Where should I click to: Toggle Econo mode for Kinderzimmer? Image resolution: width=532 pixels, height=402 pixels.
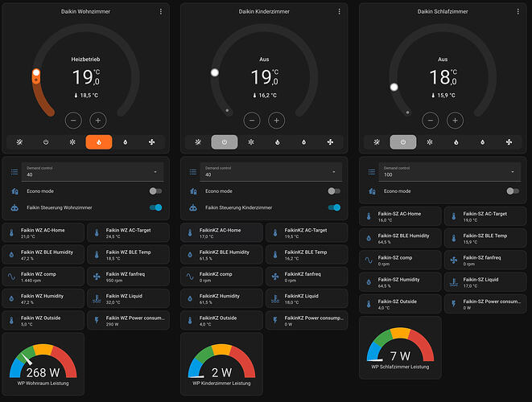[x=334, y=191]
